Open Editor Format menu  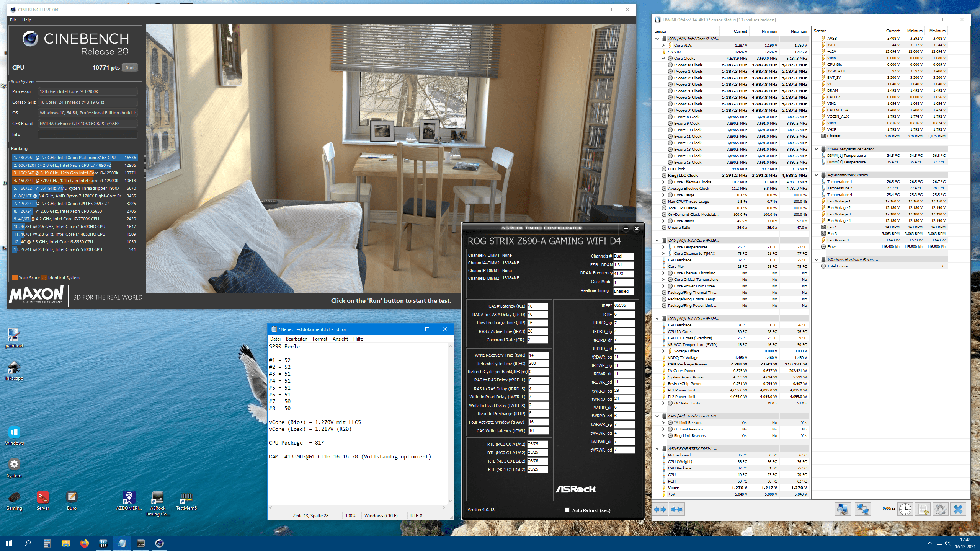(320, 339)
